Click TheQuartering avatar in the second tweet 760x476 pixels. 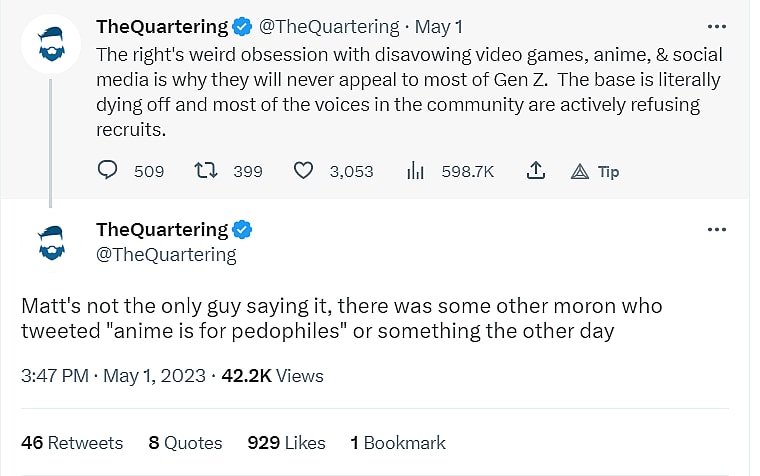[50, 241]
